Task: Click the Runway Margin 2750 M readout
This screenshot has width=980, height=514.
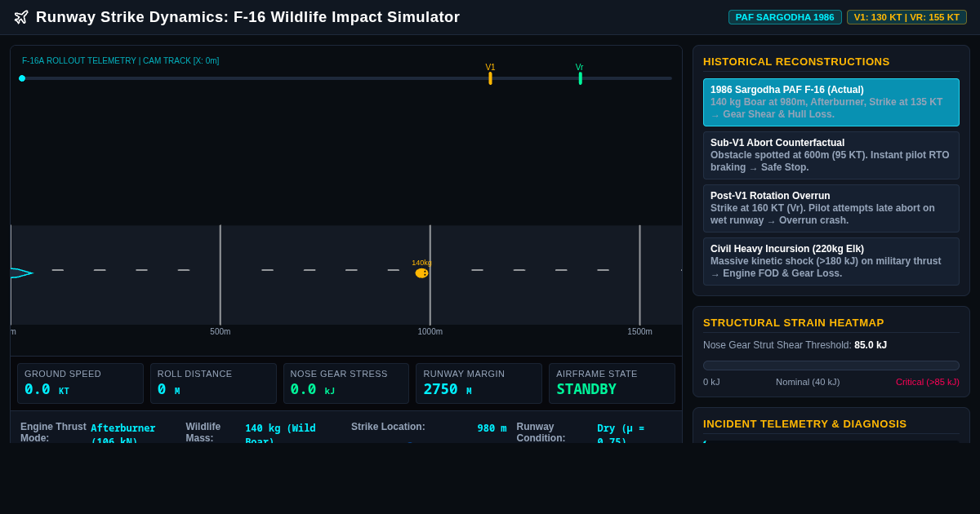Action: (x=479, y=383)
